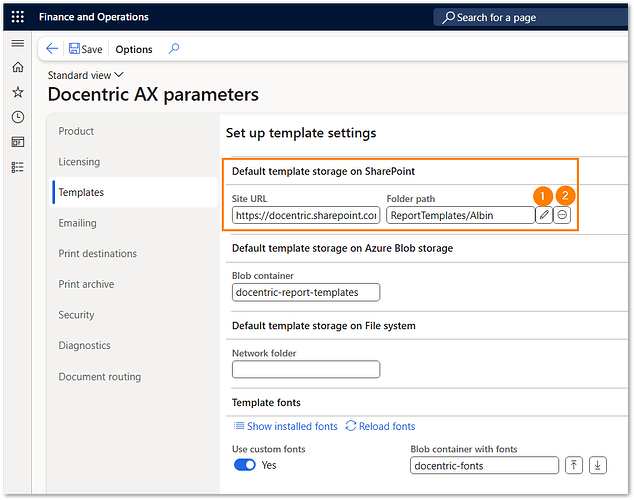Click the Search for a page box

click(530, 17)
